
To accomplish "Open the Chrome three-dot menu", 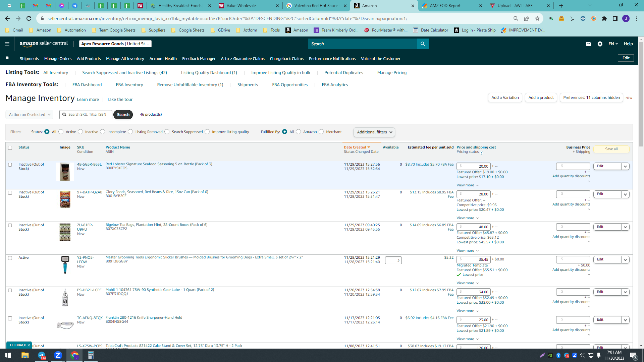I will click(637, 18).
